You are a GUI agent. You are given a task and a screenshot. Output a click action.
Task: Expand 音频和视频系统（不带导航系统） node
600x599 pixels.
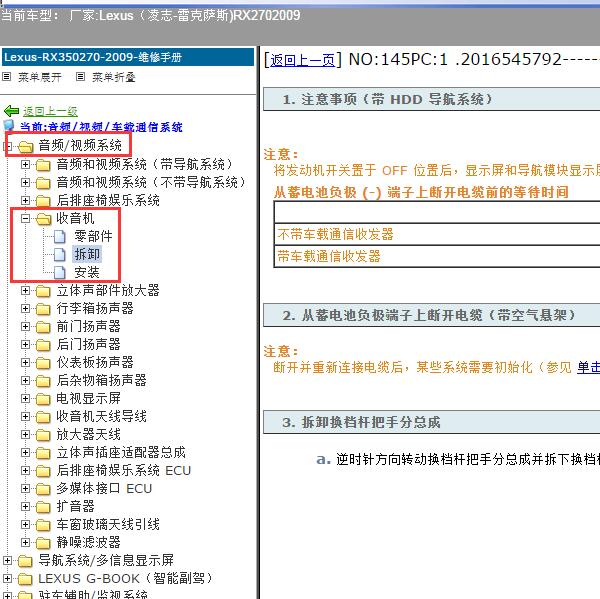(25, 182)
